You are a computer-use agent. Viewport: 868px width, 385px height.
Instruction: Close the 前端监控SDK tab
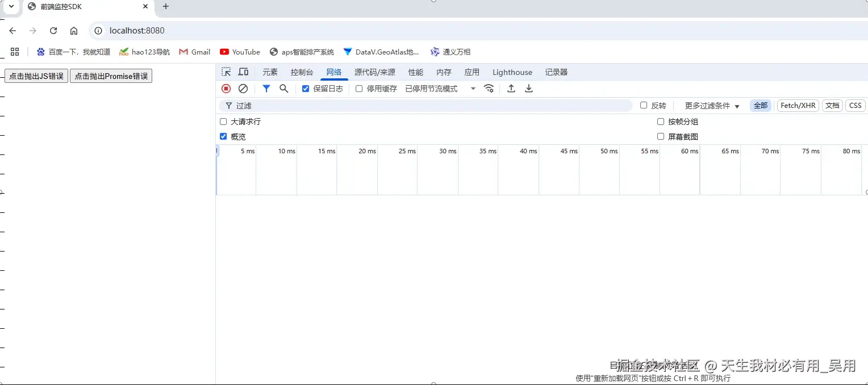(x=145, y=7)
